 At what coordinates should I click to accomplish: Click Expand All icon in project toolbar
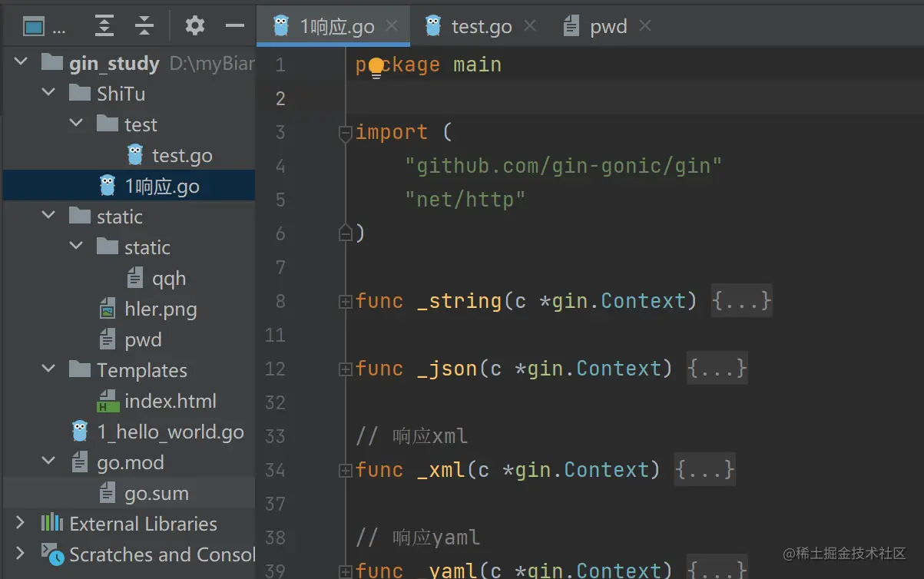(104, 27)
